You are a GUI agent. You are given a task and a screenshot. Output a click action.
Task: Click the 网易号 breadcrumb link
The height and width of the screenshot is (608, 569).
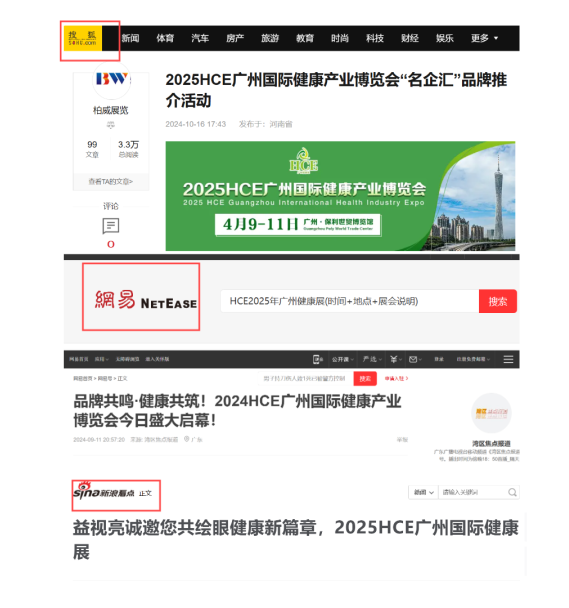point(105,378)
